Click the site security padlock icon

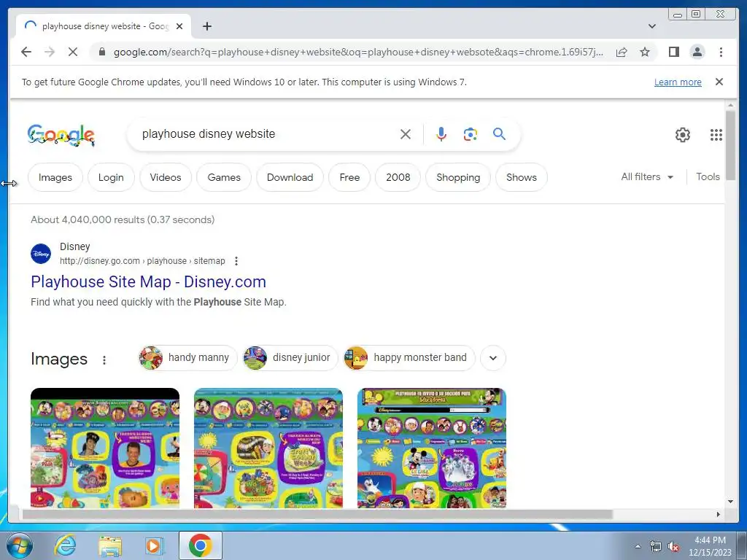101,52
